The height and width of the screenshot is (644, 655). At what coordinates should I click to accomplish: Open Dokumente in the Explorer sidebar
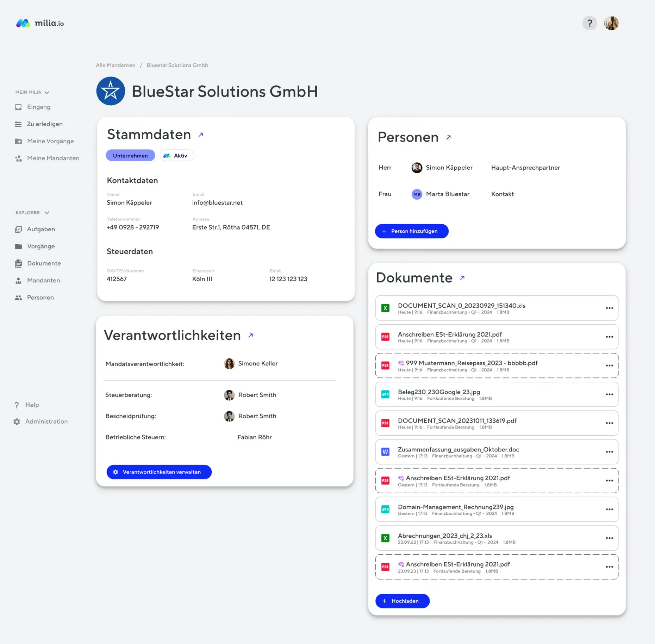(44, 263)
